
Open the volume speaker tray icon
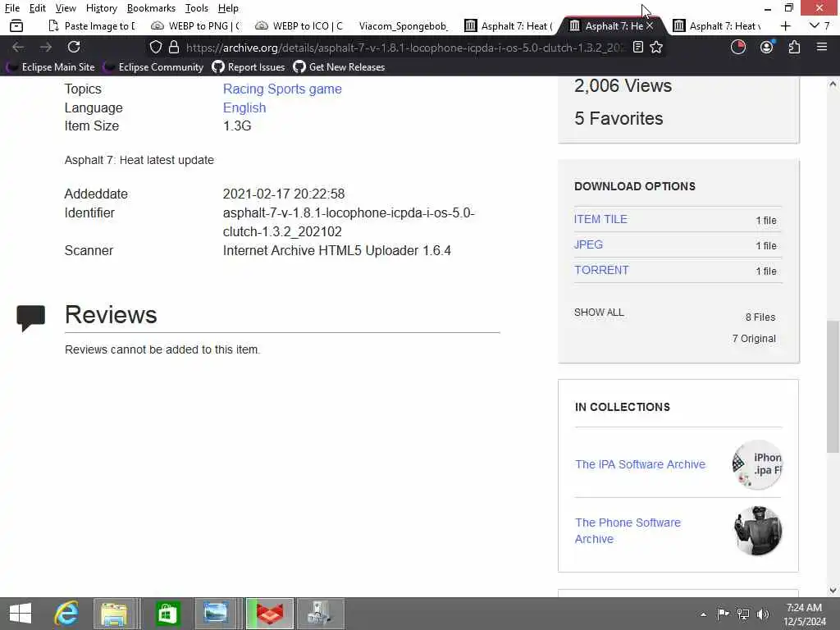pyautogui.click(x=763, y=614)
